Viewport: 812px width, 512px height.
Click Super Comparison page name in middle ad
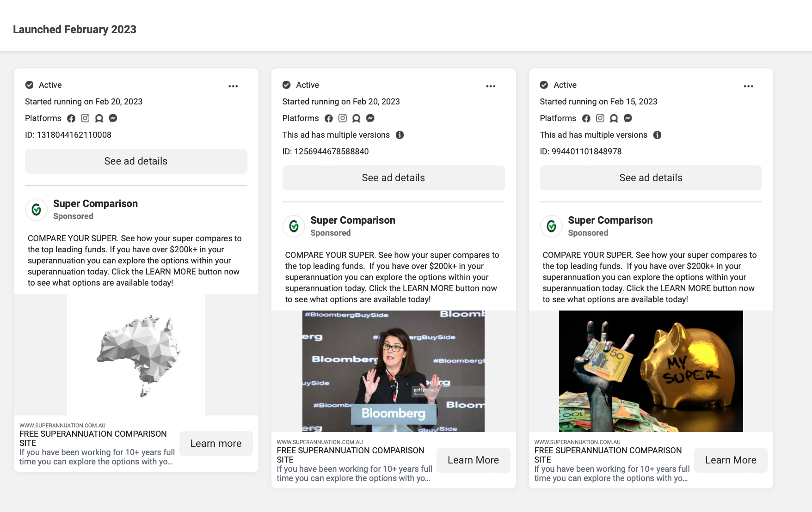pyautogui.click(x=353, y=220)
